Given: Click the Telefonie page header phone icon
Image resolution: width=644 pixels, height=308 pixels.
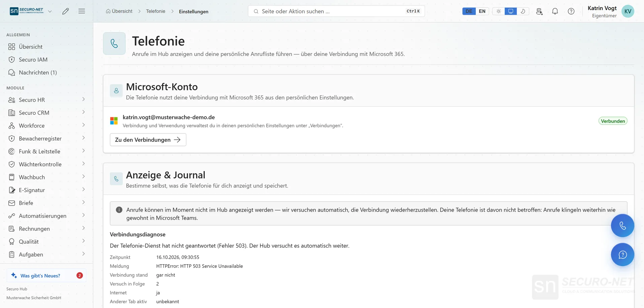Looking at the screenshot, I should [114, 43].
